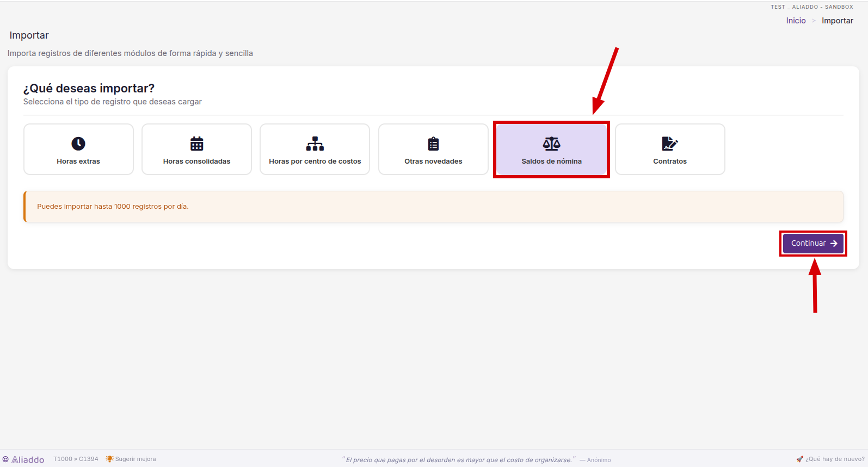This screenshot has width=868, height=467.
Task: Click the Horas consolidadas card label
Action: [196, 161]
